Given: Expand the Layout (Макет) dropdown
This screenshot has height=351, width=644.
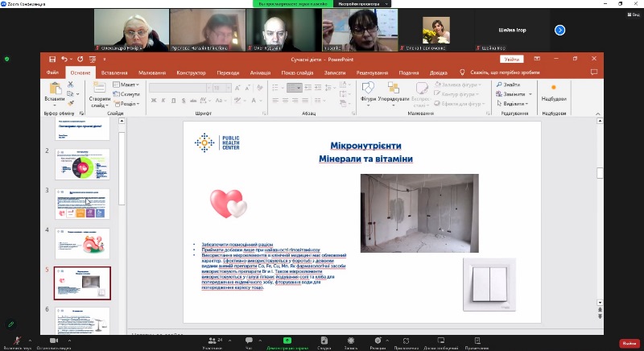Looking at the screenshot, I should pos(126,84).
